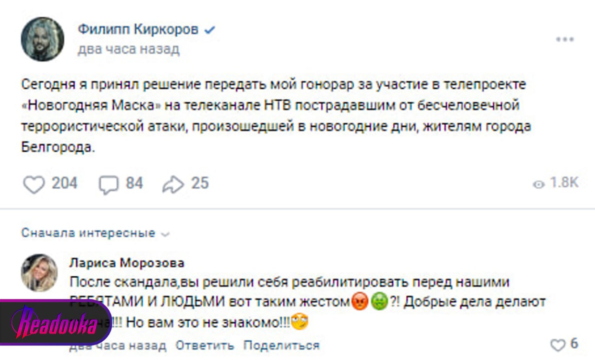Like the post with the heart icon
The width and height of the screenshot is (595, 364).
(x=33, y=184)
